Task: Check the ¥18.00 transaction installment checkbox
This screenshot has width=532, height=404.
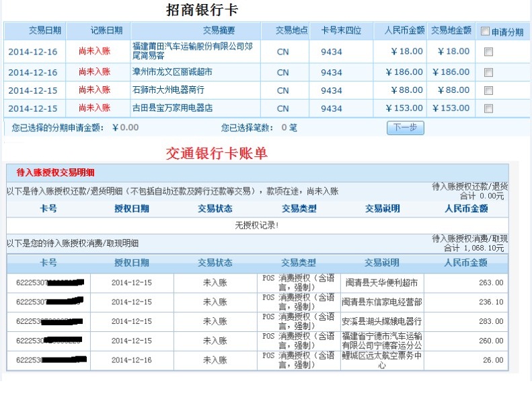Action: (x=489, y=52)
